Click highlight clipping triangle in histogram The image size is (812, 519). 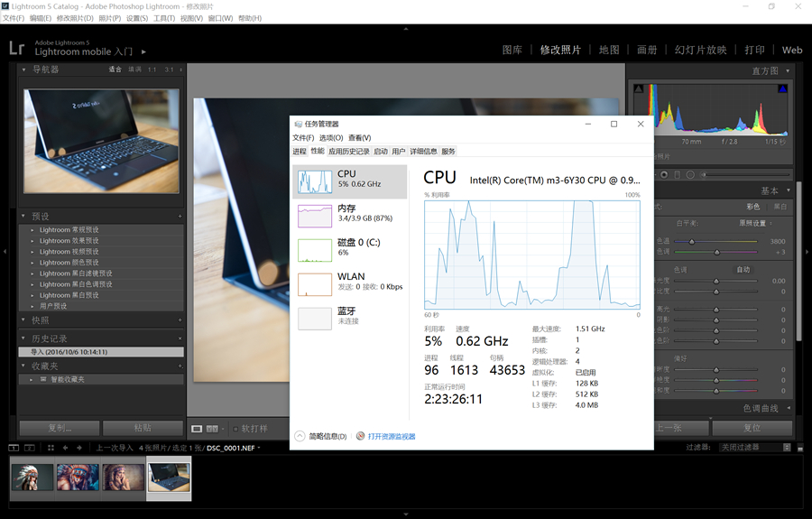[x=782, y=88]
